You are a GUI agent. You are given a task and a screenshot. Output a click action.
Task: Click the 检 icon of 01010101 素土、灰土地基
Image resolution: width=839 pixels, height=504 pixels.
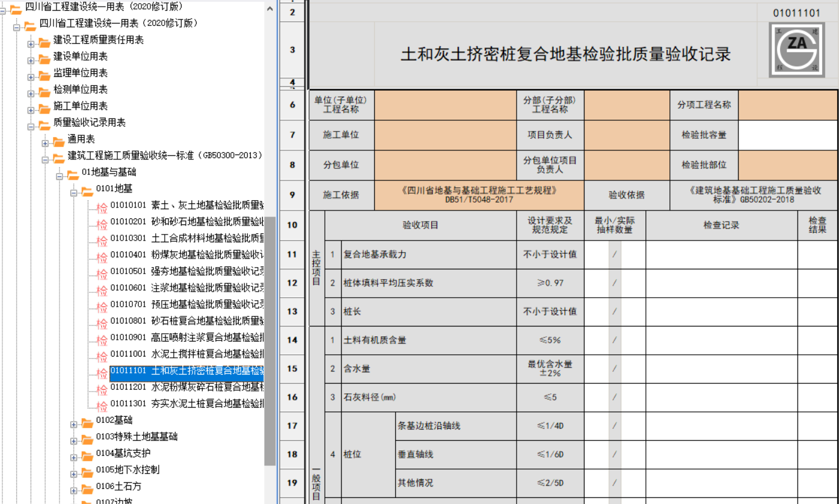102,207
